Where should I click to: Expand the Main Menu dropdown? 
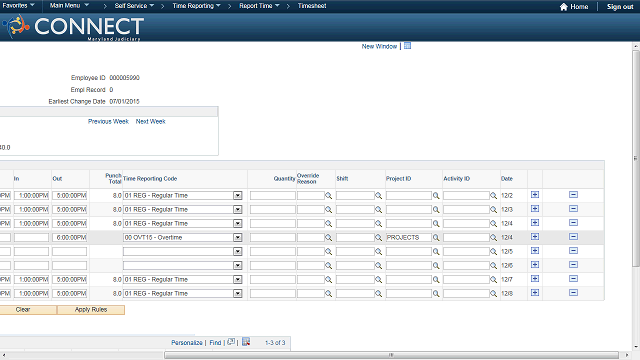(x=69, y=6)
